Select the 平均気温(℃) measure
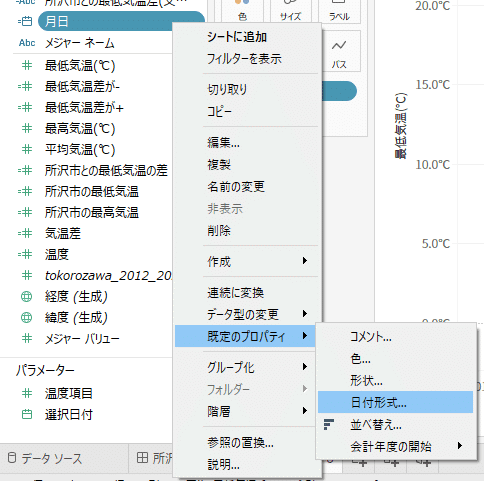The image size is (484, 481). [x=80, y=149]
